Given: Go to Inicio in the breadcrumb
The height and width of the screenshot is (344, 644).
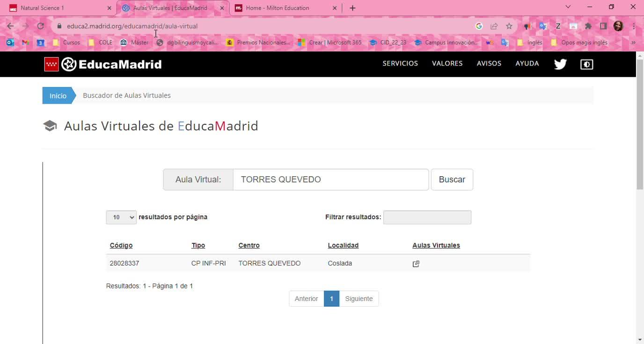Looking at the screenshot, I should (58, 95).
